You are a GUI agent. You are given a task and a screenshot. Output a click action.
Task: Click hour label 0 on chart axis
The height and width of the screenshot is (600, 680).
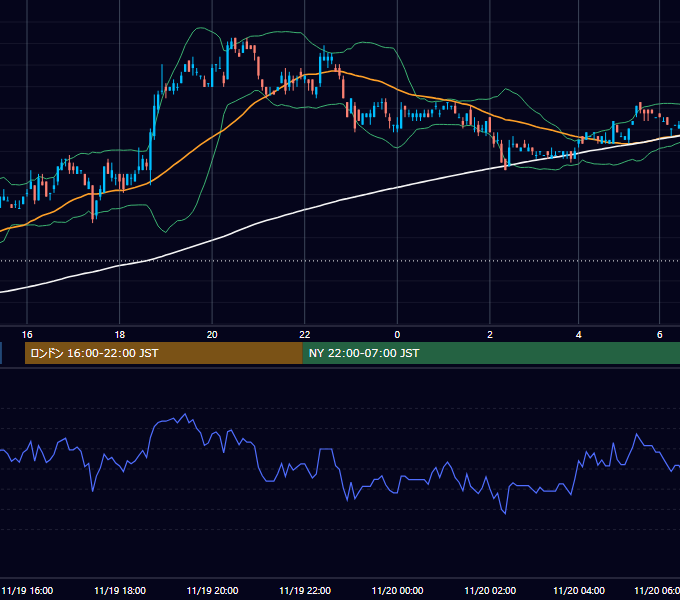[x=397, y=334]
